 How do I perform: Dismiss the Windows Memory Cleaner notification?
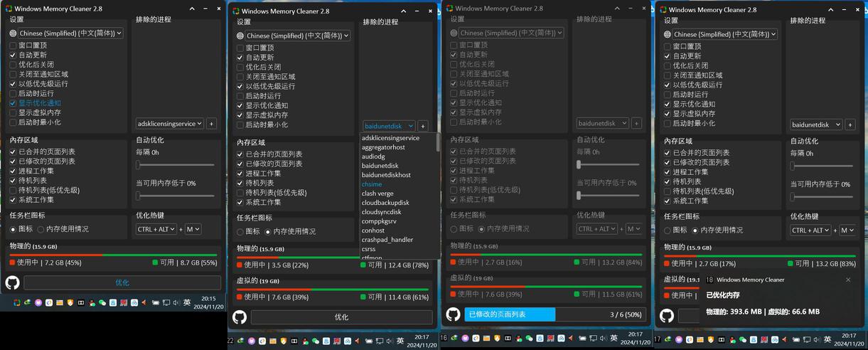click(x=848, y=280)
